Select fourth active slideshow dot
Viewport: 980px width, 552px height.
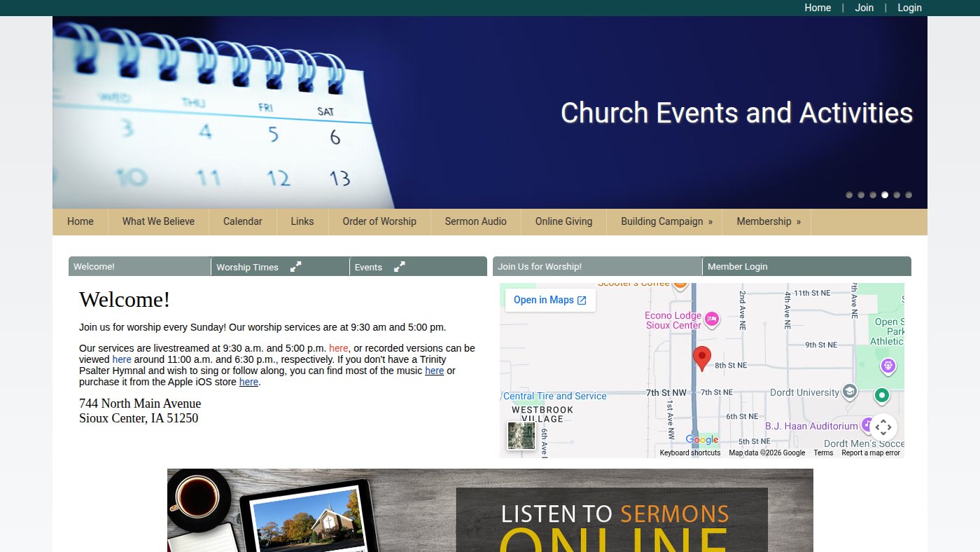point(885,195)
